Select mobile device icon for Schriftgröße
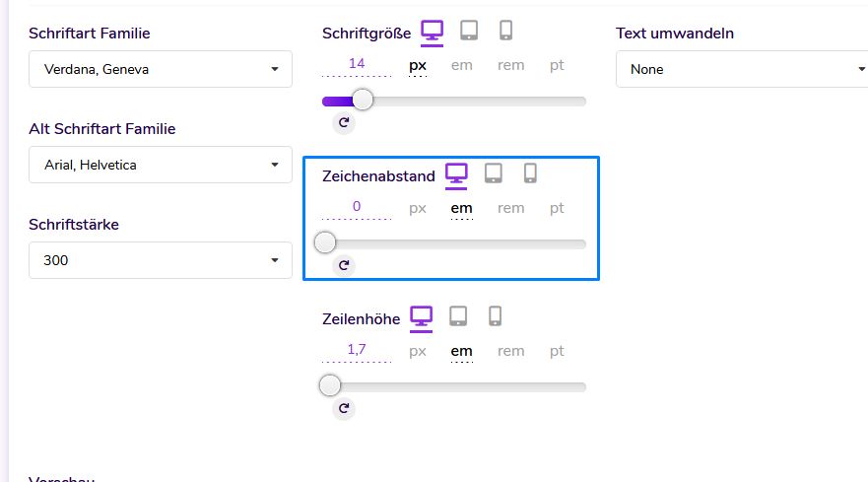 pos(506,32)
